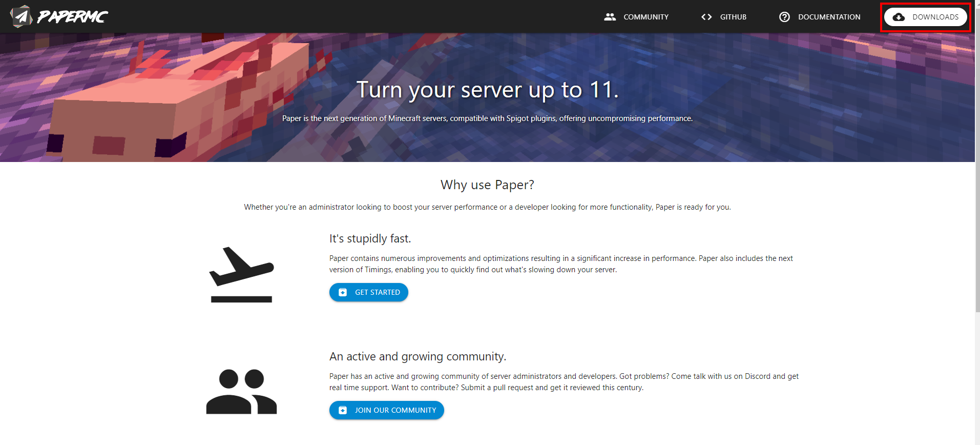Click the icon inside Join Our Community button

click(343, 410)
